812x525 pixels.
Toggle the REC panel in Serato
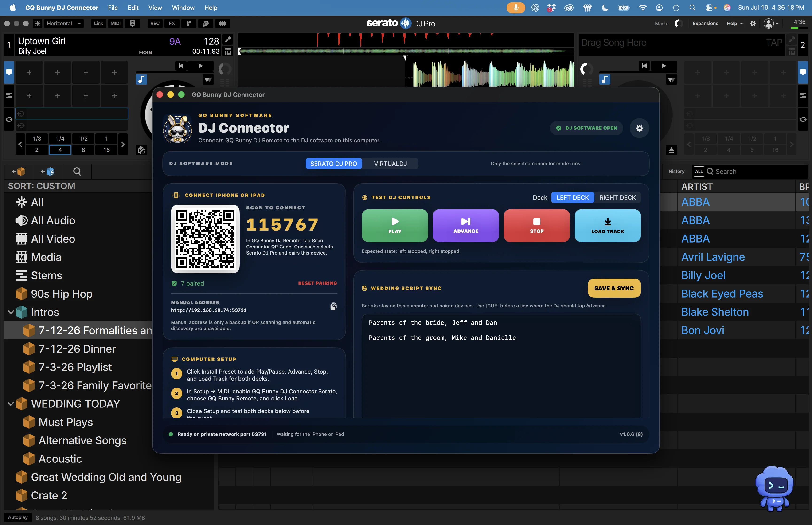point(155,24)
